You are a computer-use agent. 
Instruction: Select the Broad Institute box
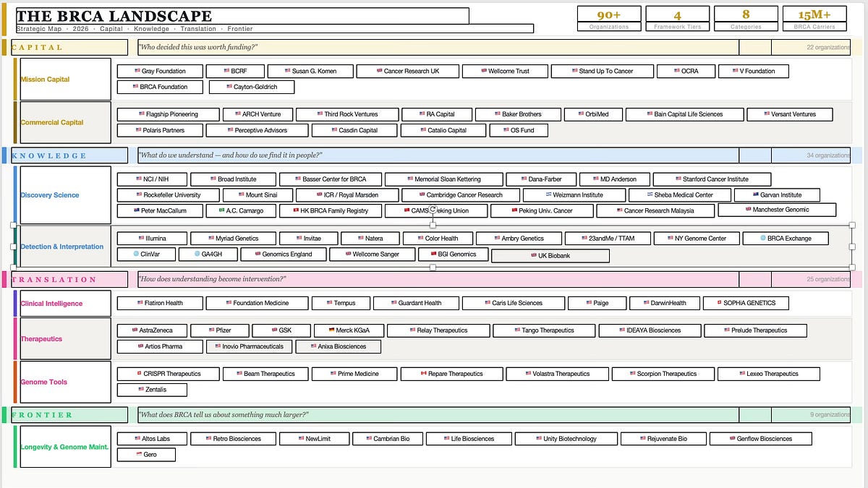point(234,179)
